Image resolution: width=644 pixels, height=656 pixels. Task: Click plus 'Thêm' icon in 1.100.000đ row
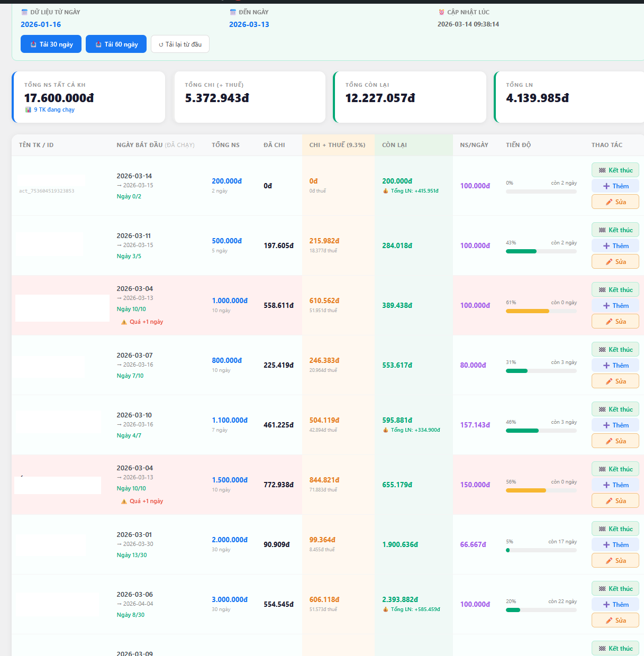coord(606,425)
